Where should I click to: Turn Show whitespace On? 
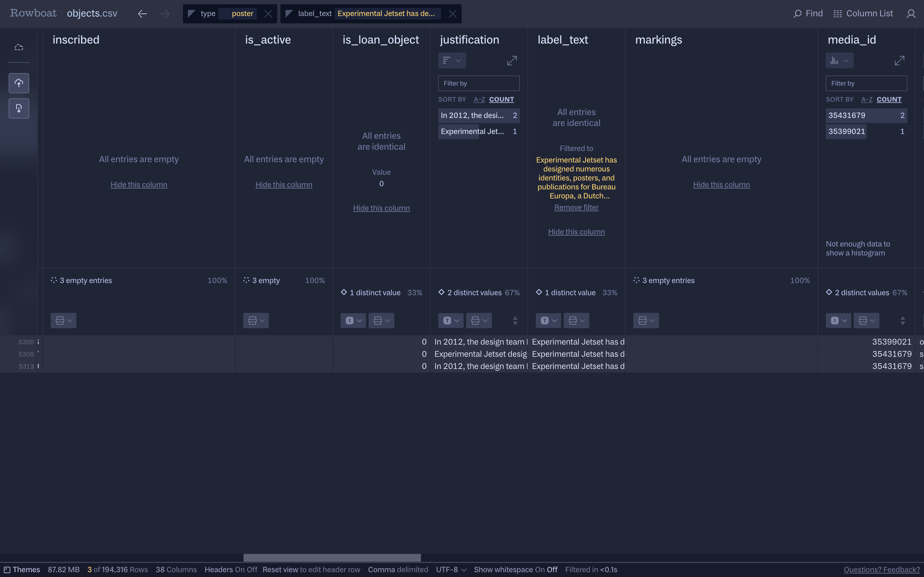point(540,569)
